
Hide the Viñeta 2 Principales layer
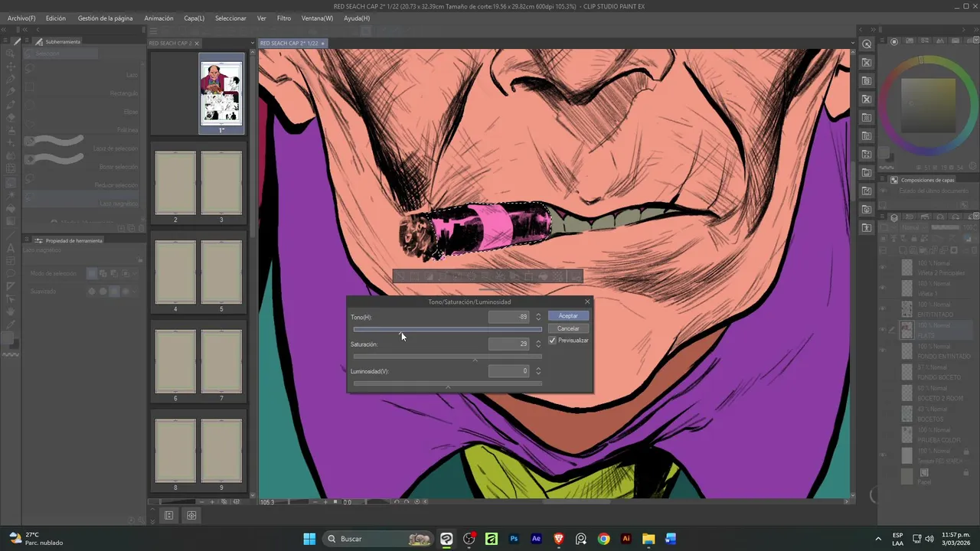883,266
